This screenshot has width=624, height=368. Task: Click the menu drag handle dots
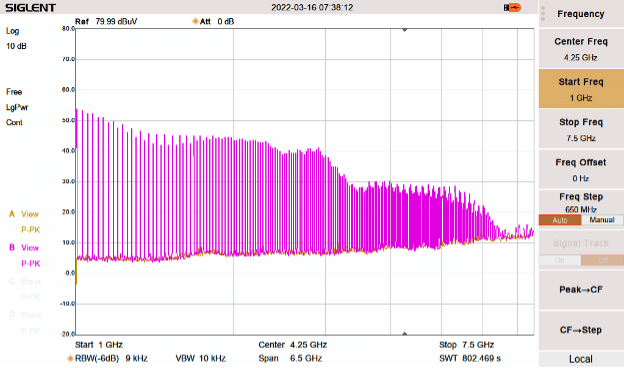543,14
